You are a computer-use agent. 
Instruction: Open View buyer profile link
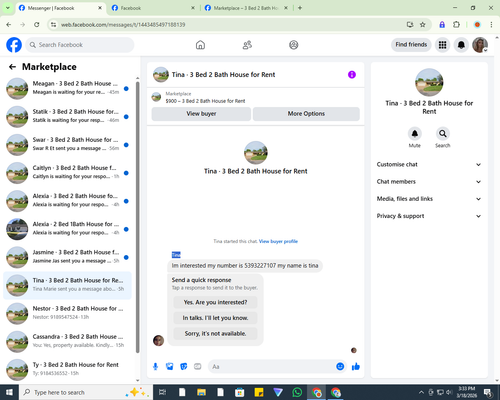pos(278,241)
